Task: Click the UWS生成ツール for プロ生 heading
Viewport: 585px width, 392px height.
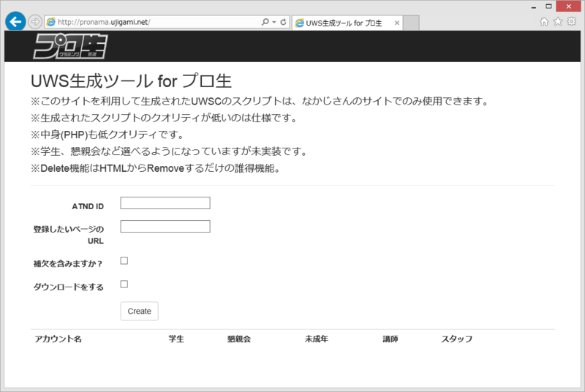Action: coord(132,81)
